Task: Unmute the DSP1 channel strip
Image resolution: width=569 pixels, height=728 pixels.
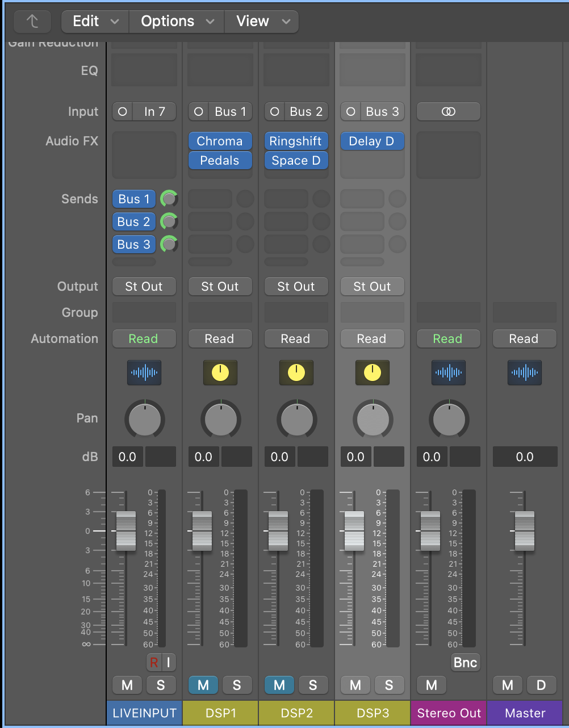Action: pos(203,685)
